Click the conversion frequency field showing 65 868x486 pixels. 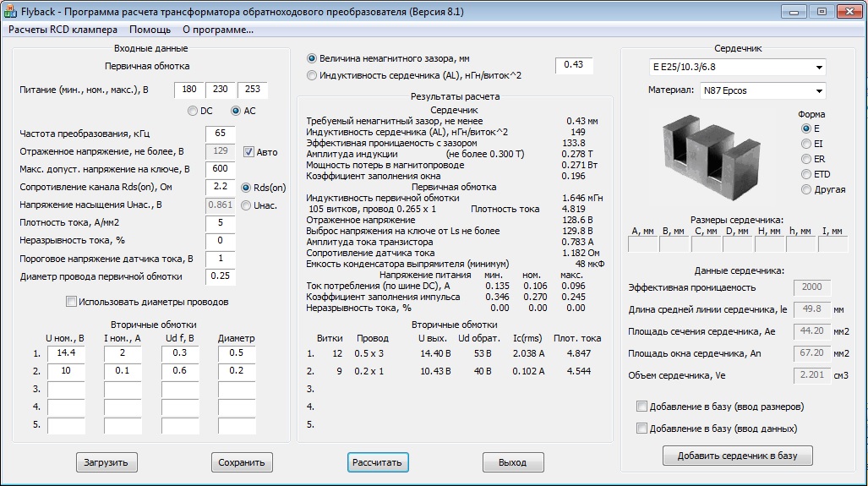(220, 134)
